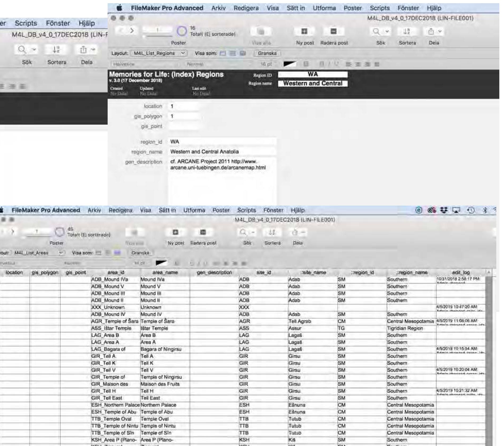This screenshot has width=504, height=446.
Task: Open Poster menu above Areas window
Action: pyautogui.click(x=221, y=210)
